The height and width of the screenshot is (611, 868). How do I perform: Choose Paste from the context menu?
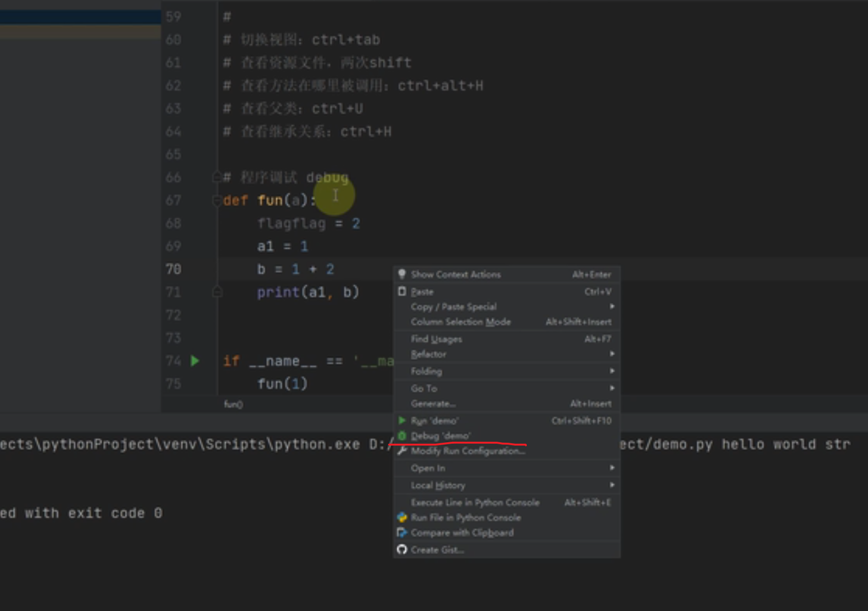507,292
